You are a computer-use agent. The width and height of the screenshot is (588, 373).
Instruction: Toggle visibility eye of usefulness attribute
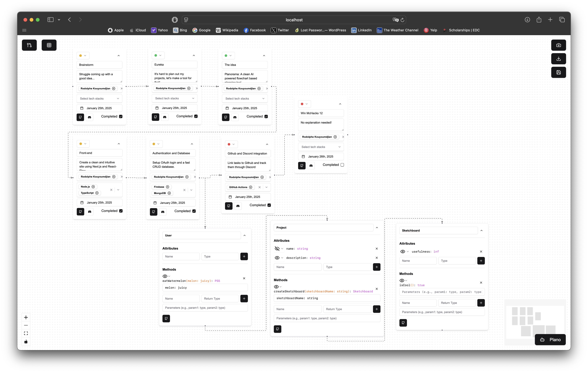tap(403, 252)
